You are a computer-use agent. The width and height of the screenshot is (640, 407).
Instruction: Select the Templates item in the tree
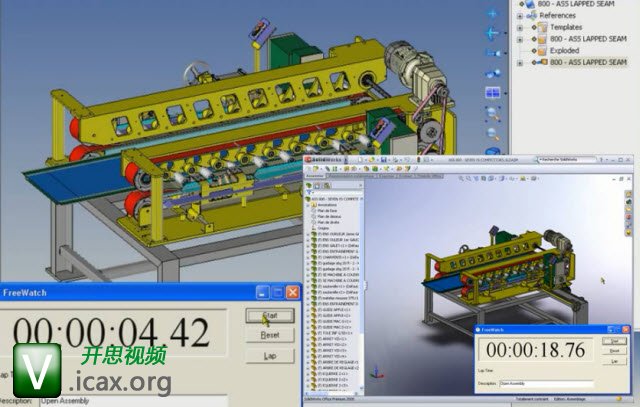click(x=566, y=27)
